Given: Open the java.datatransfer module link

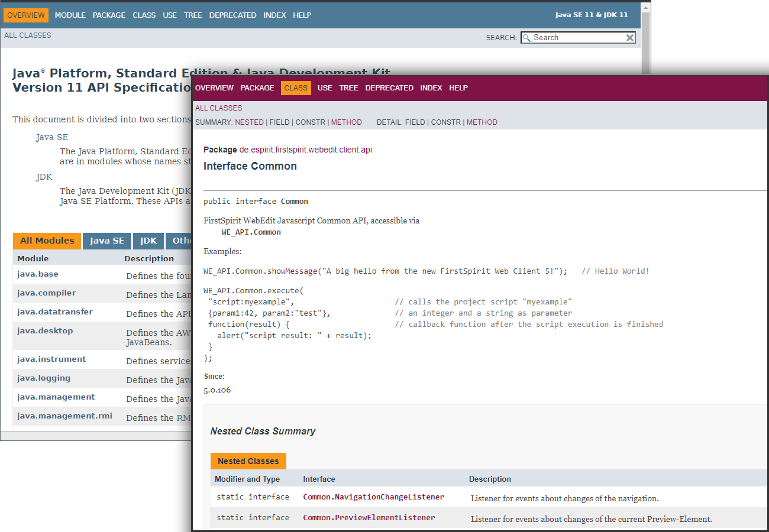Looking at the screenshot, I should coord(55,312).
